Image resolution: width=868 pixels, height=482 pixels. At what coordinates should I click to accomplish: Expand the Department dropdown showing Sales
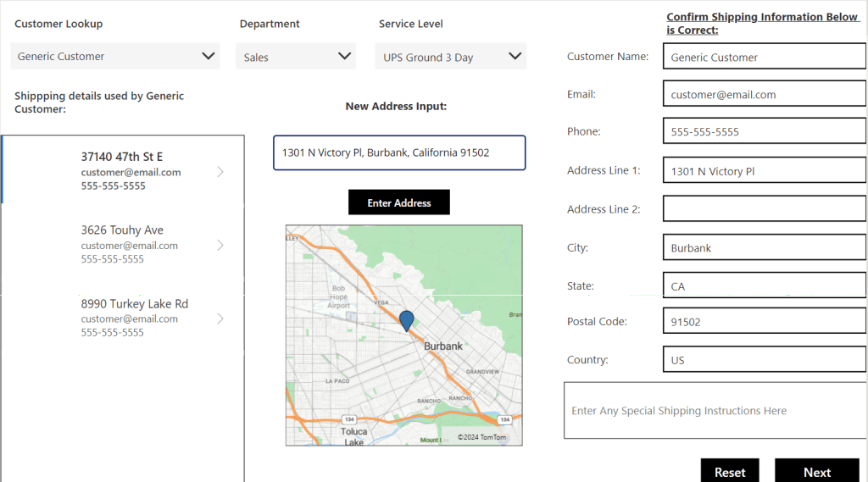click(x=295, y=57)
